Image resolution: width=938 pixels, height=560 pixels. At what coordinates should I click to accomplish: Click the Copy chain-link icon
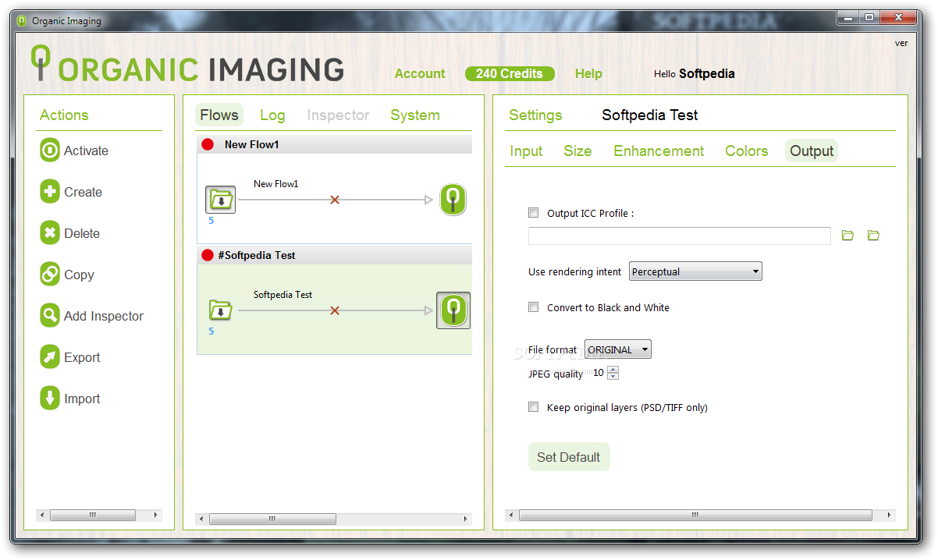[50, 275]
